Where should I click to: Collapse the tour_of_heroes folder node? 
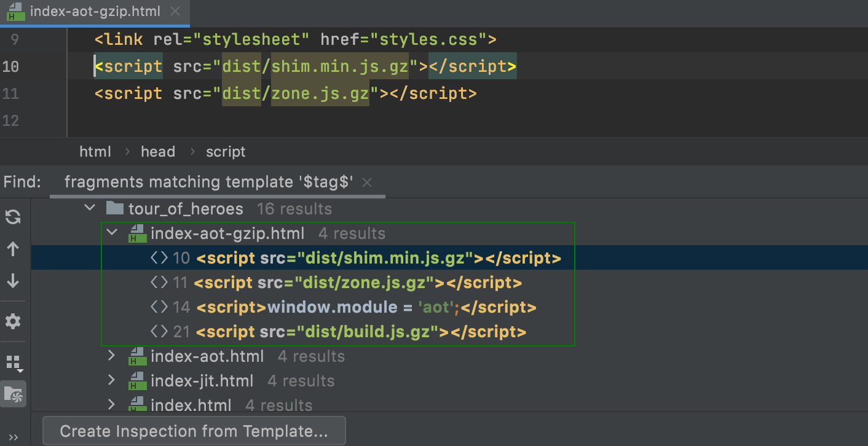click(89, 207)
